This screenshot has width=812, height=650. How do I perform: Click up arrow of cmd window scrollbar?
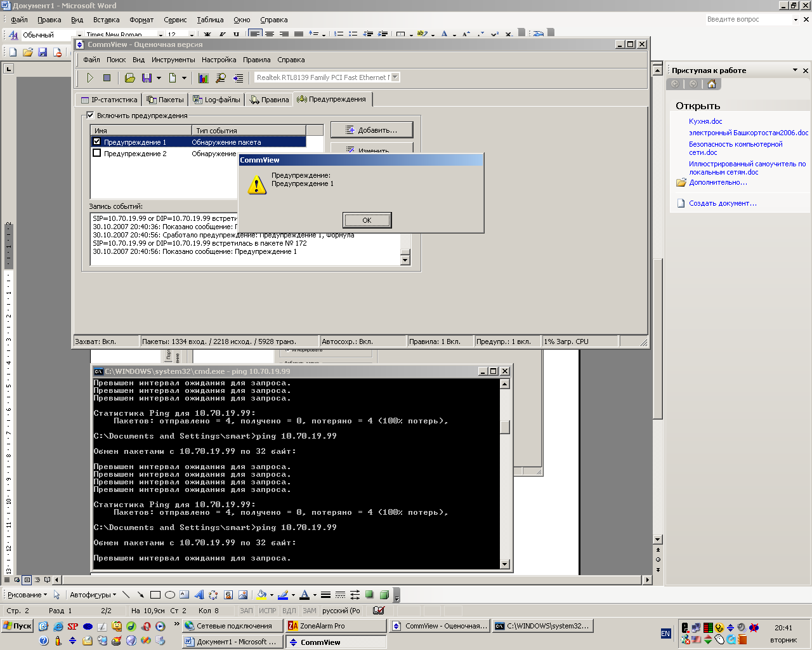(505, 384)
